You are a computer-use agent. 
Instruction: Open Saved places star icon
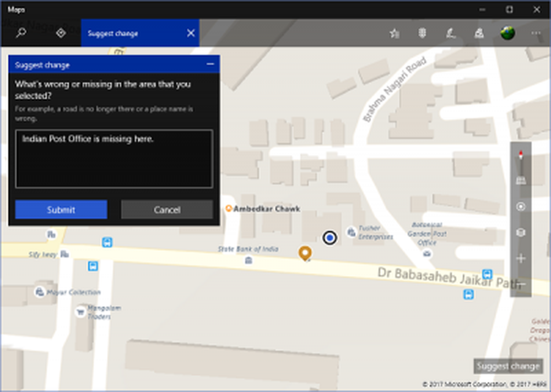[x=394, y=34]
